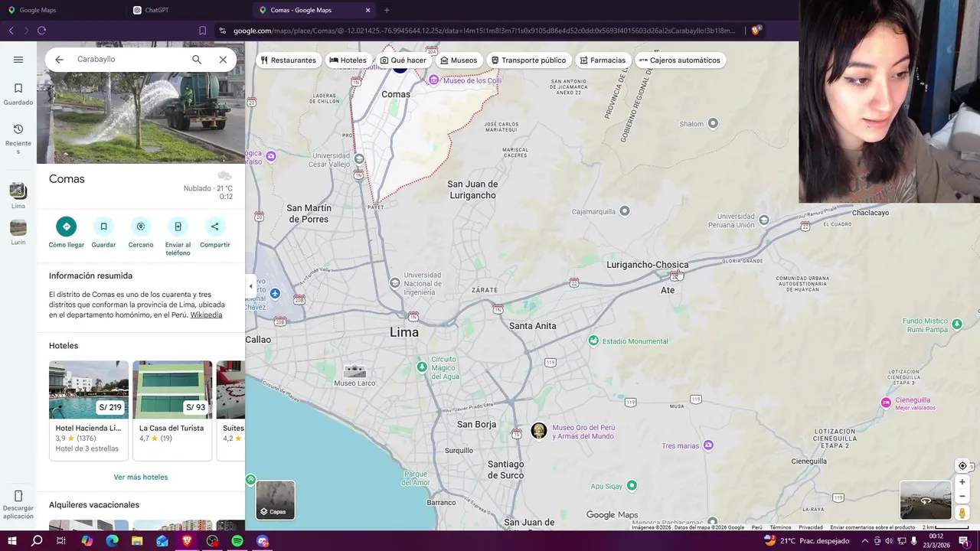Open La Casa del Turista hotel card

pos(172,410)
